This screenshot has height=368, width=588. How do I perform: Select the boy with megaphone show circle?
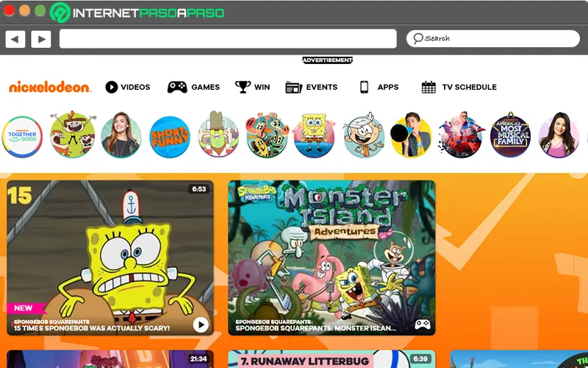412,136
